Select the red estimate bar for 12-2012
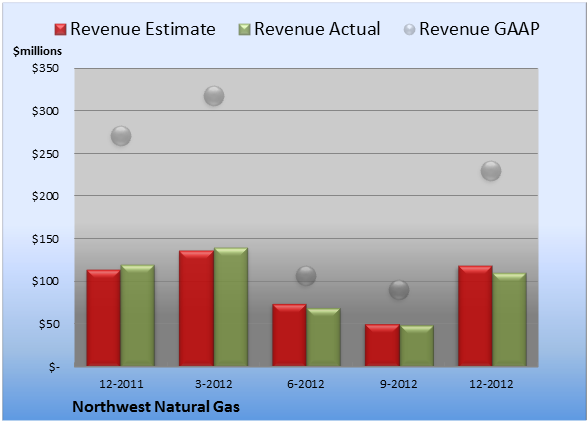588x422 pixels. click(x=475, y=316)
